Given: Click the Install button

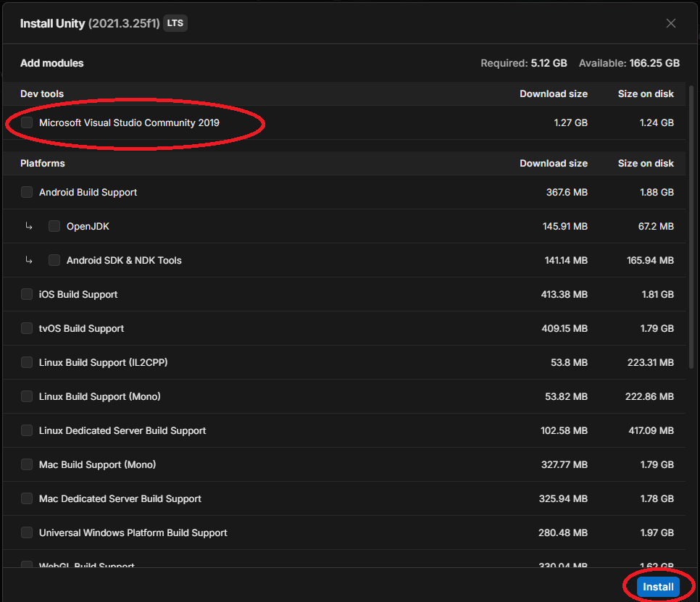Looking at the screenshot, I should point(658,587).
